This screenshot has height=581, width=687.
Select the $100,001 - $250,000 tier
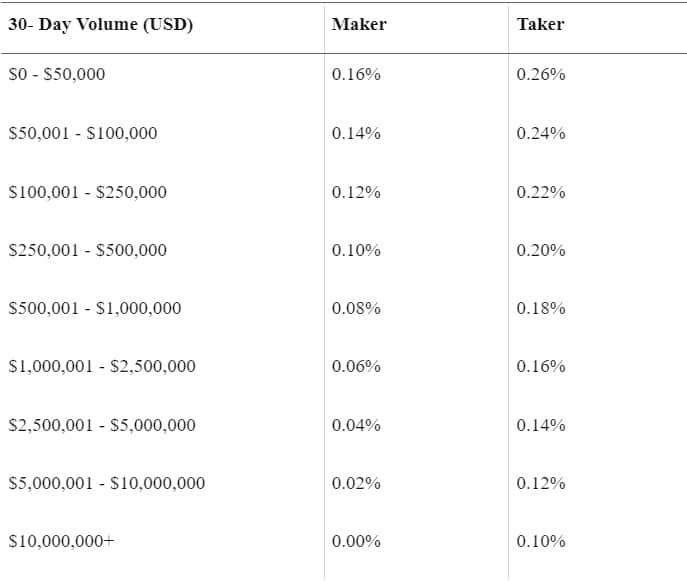click(88, 192)
